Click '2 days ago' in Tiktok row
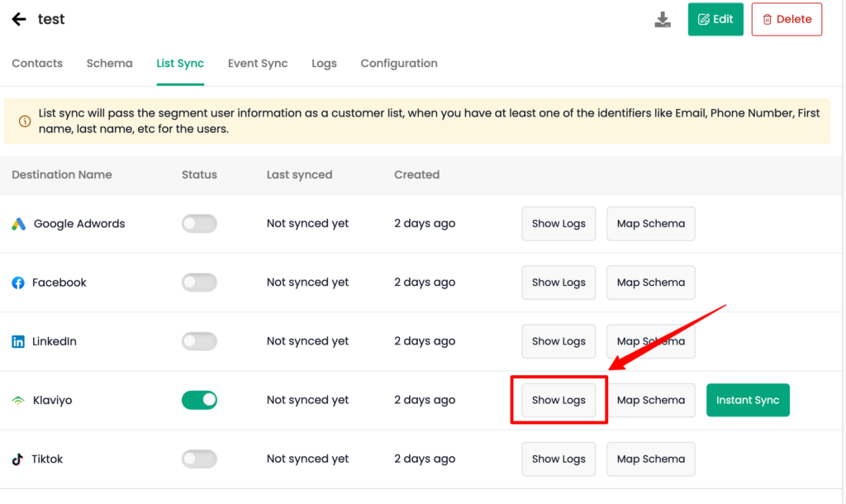Image resolution: width=846 pixels, height=504 pixels. pyautogui.click(x=425, y=459)
